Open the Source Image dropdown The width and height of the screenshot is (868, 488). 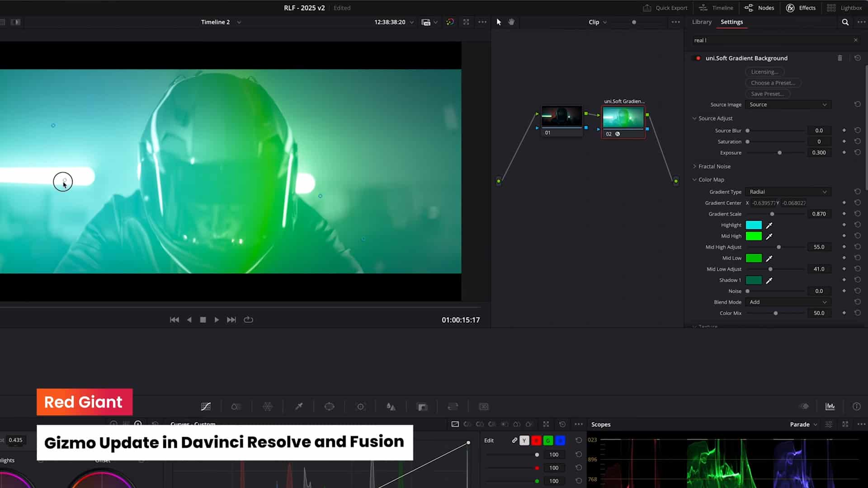788,104
